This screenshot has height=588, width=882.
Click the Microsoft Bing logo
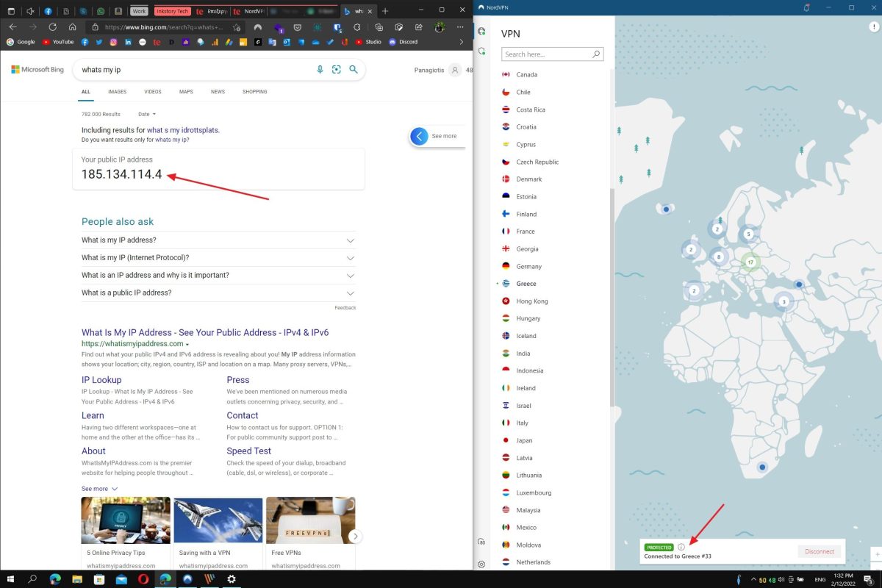coord(37,69)
